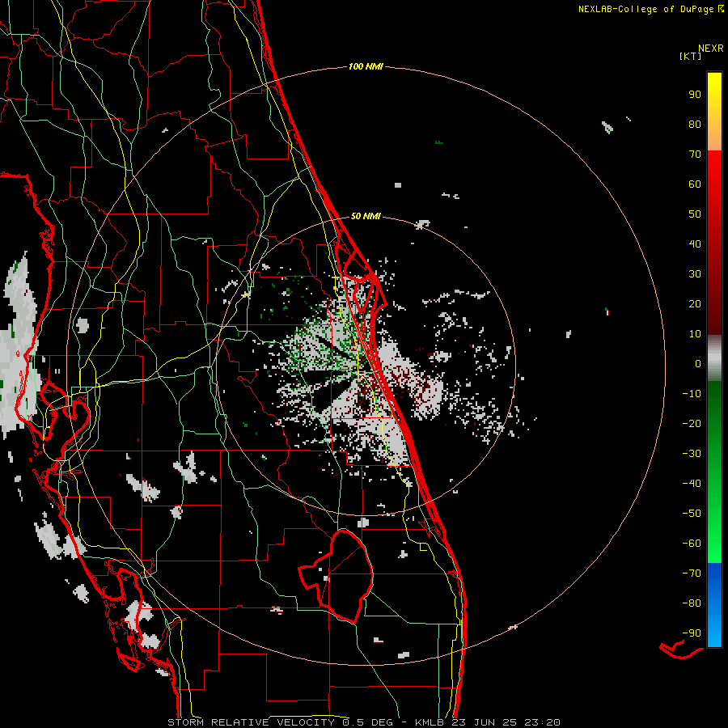Click the 70 value on the velocity scale
The width and height of the screenshot is (728, 728).
coord(695,154)
